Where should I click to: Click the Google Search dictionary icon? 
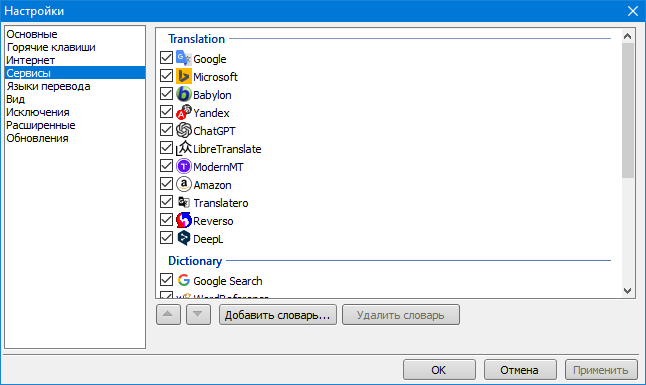[184, 280]
